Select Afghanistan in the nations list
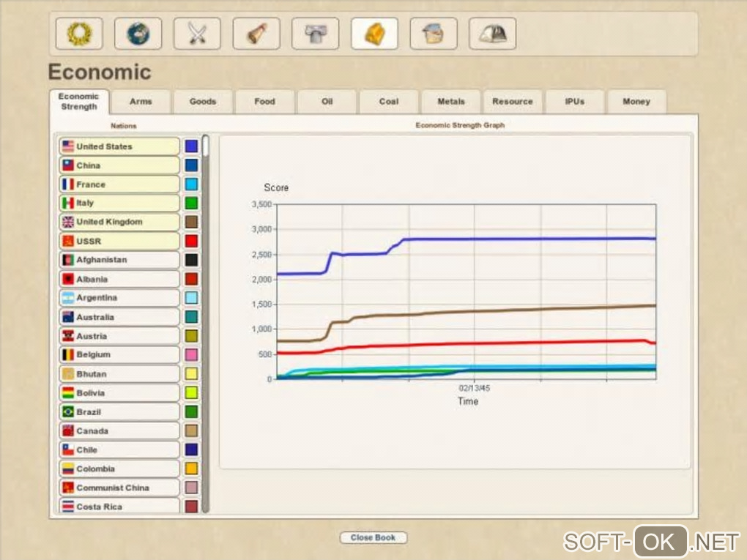Image resolution: width=747 pixels, height=560 pixels. (119, 260)
